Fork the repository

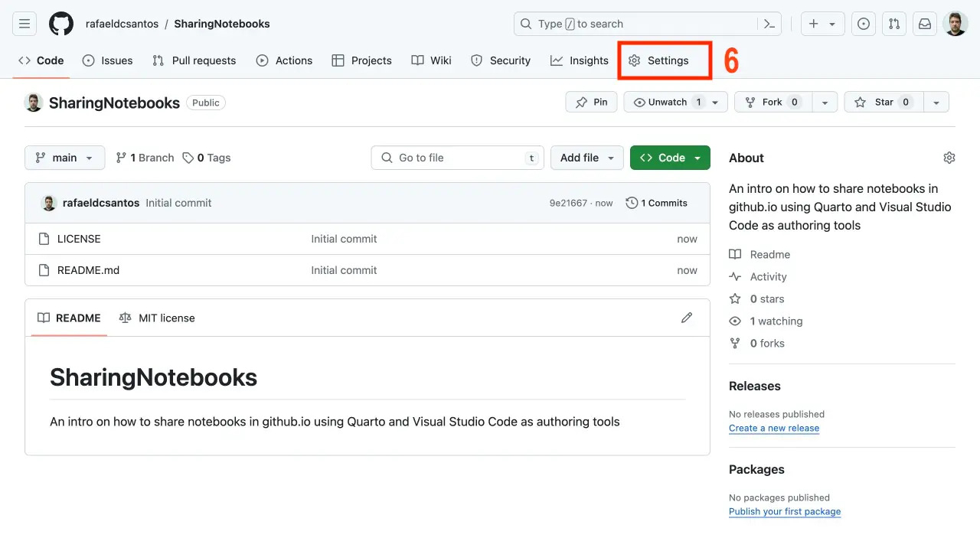[773, 102]
